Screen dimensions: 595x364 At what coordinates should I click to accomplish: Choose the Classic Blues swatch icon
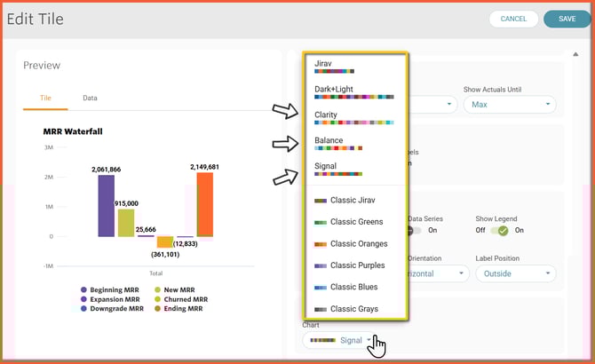pyautogui.click(x=318, y=288)
